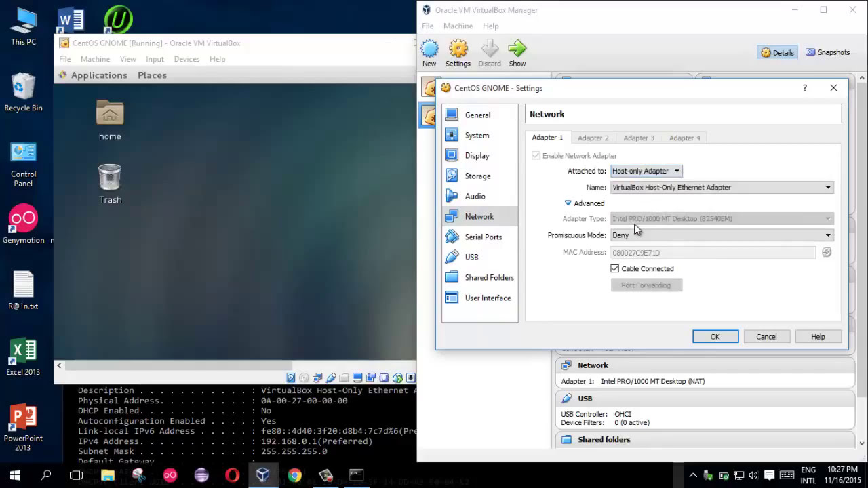Open Chrome from the taskbar
This screenshot has width=868, height=488.
tap(294, 475)
